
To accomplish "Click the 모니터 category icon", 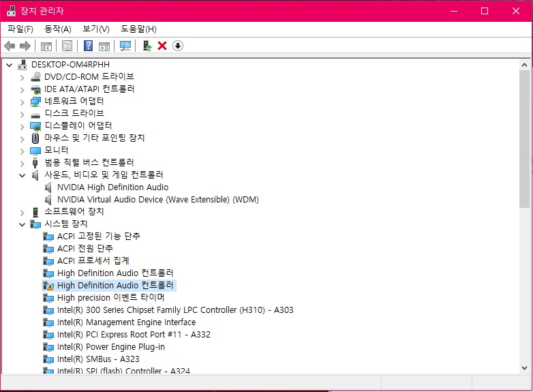I will coord(35,151).
